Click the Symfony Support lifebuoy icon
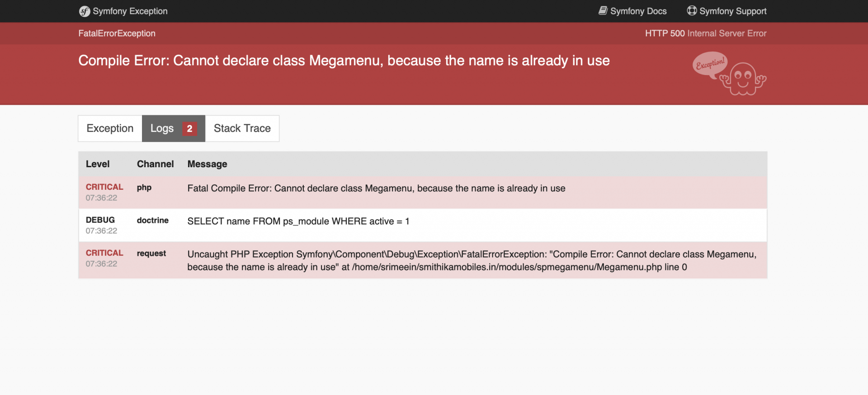 coord(692,11)
